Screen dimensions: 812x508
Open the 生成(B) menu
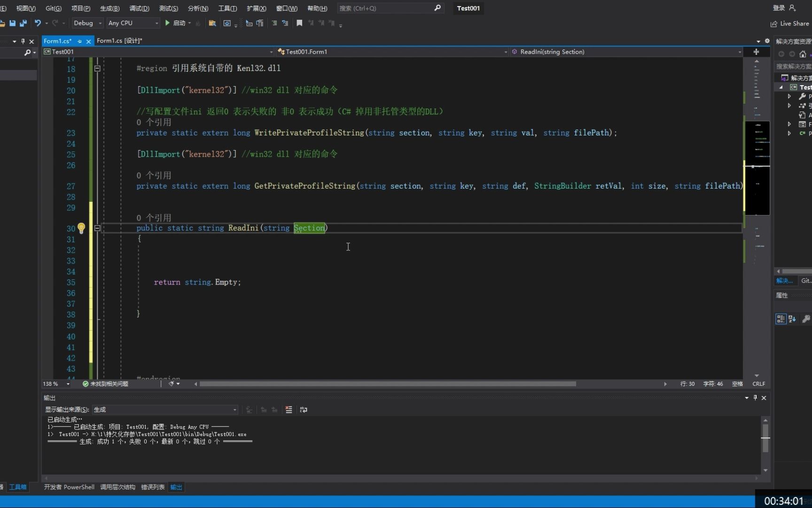tap(110, 8)
